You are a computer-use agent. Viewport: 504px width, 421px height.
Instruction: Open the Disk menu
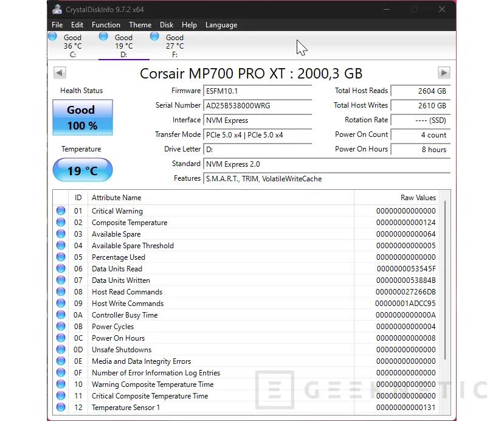[166, 25]
